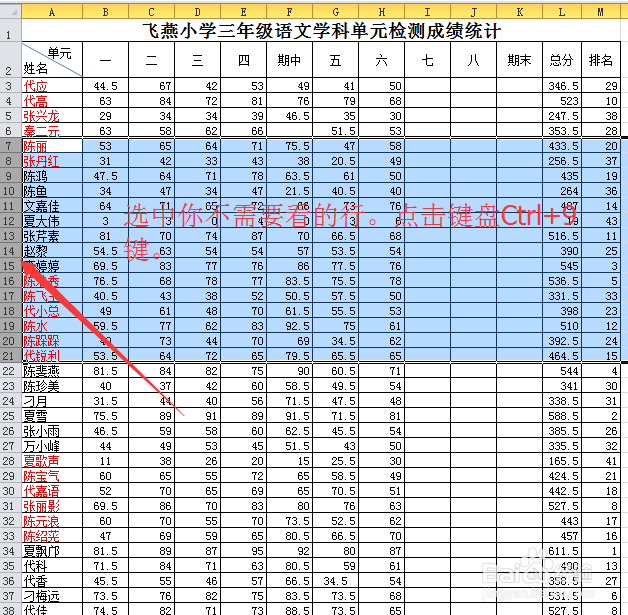Select the name cell 代高
Image resolution: width=628 pixels, height=615 pixels.
52,100
